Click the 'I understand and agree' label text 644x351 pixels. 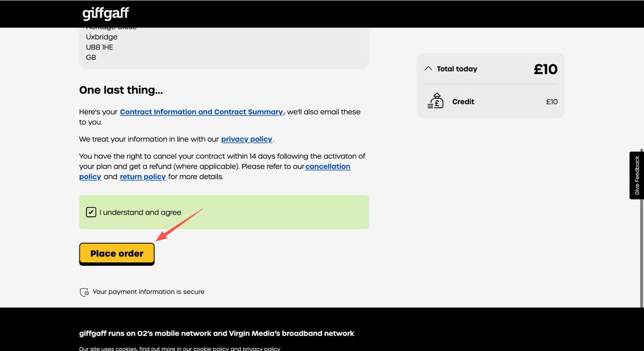(141, 213)
